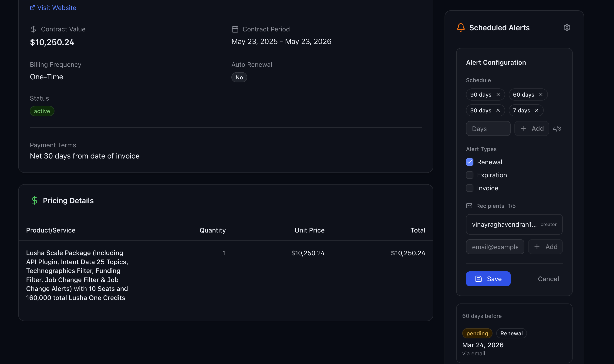Save the alert configuration

click(488, 279)
